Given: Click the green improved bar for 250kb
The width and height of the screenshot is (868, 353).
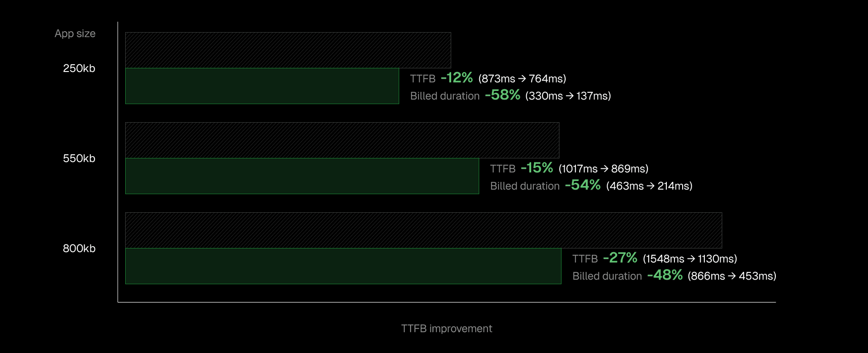Looking at the screenshot, I should (262, 86).
